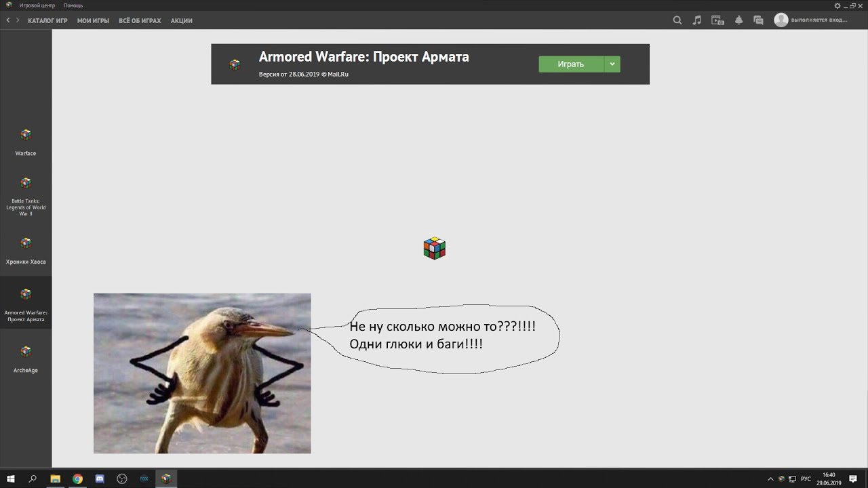Open the МОИ ИГРЫ tab
This screenshot has height=488, width=868.
point(93,20)
